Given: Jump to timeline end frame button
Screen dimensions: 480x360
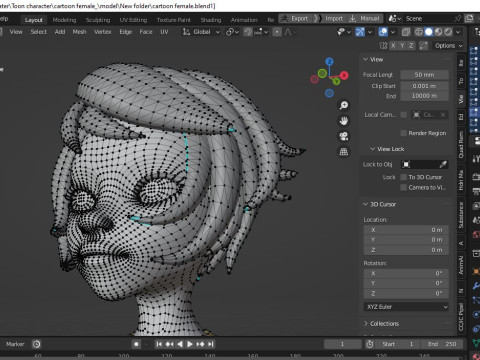Looking at the screenshot, I should tap(211, 344).
